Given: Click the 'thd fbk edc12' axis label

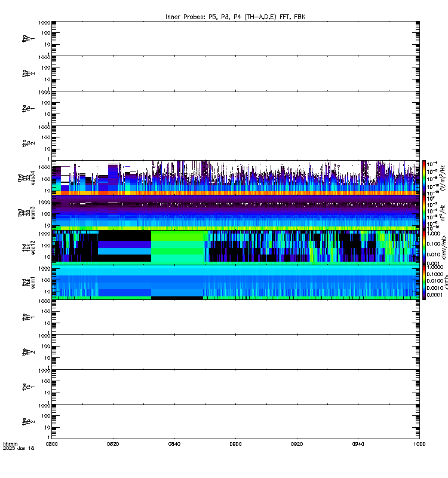Looking at the screenshot, I should (x=28, y=248).
